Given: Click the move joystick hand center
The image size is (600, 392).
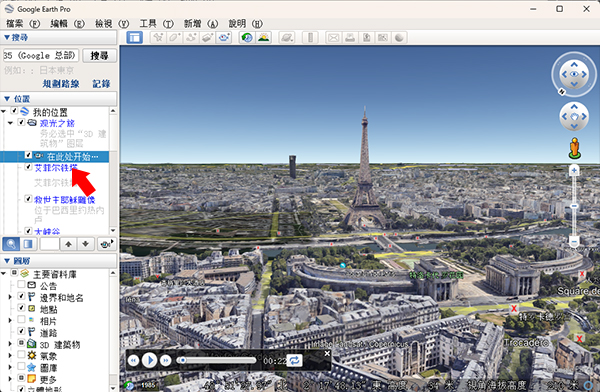Looking at the screenshot, I should pyautogui.click(x=574, y=116).
